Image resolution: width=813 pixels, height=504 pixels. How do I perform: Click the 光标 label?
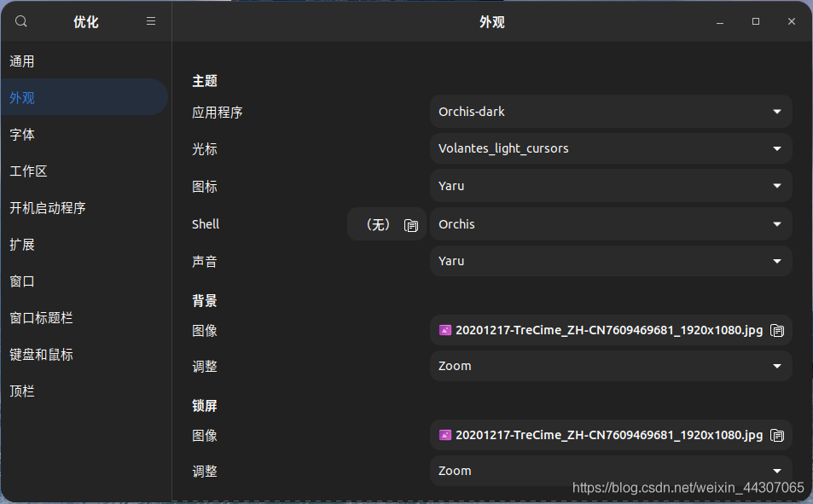click(x=204, y=149)
